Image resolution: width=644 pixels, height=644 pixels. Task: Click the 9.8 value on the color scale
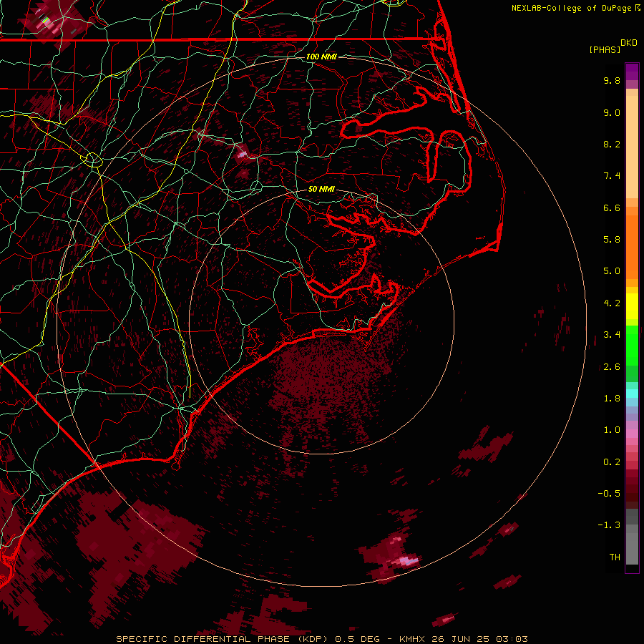pyautogui.click(x=612, y=80)
